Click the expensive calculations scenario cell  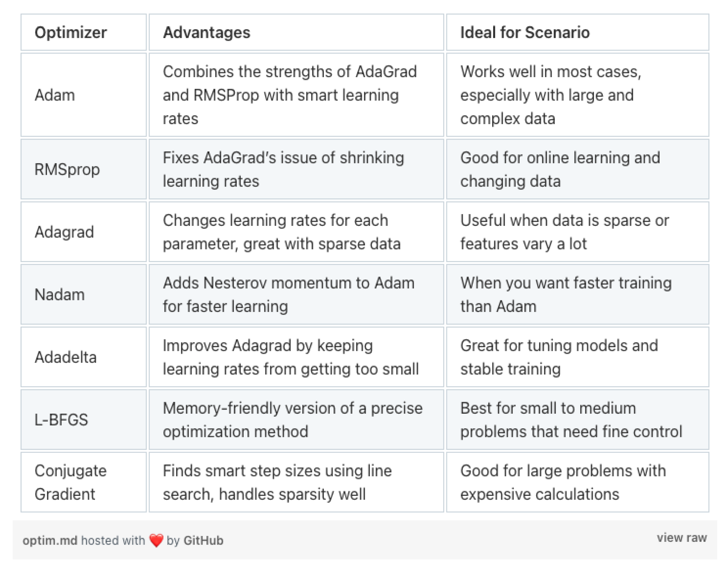562,482
